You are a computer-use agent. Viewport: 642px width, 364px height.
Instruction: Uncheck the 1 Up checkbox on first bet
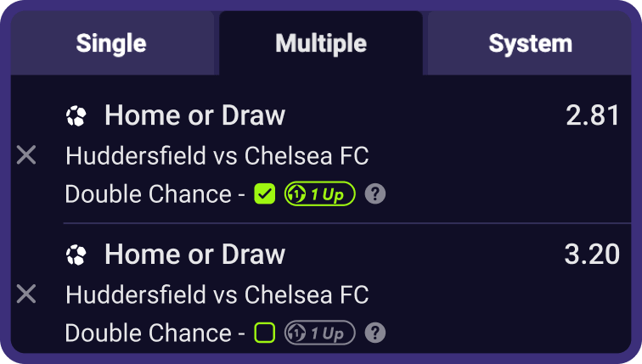coord(264,193)
